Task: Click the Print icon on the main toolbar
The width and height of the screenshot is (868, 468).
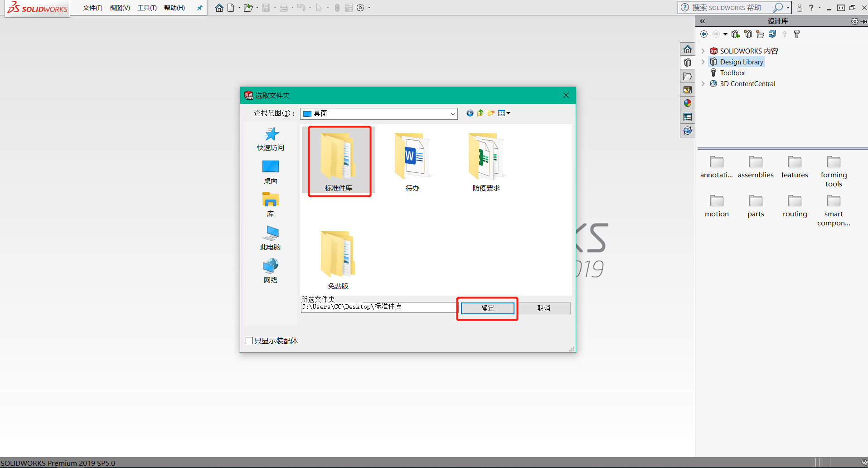Action: point(283,7)
